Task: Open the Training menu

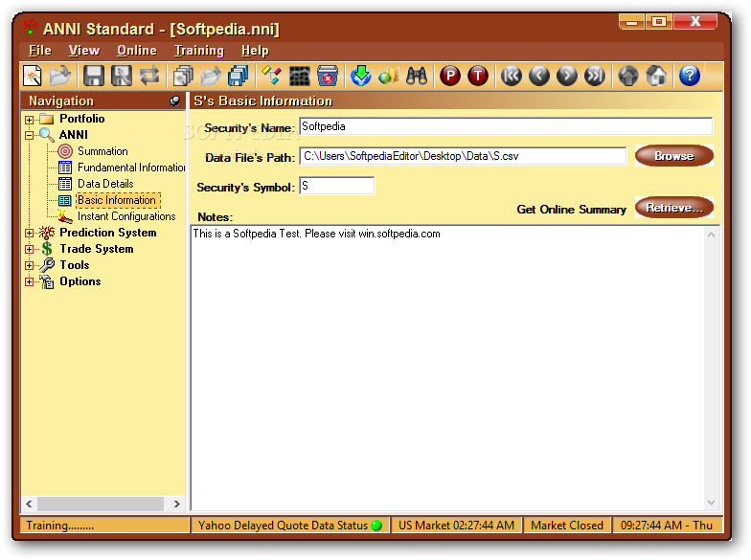Action: [199, 50]
